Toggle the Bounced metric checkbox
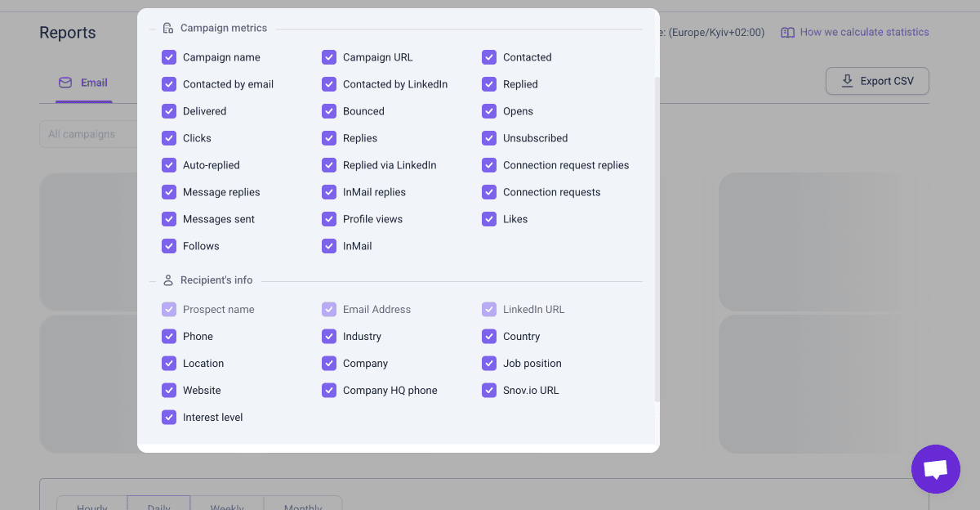980x510 pixels. [329, 111]
